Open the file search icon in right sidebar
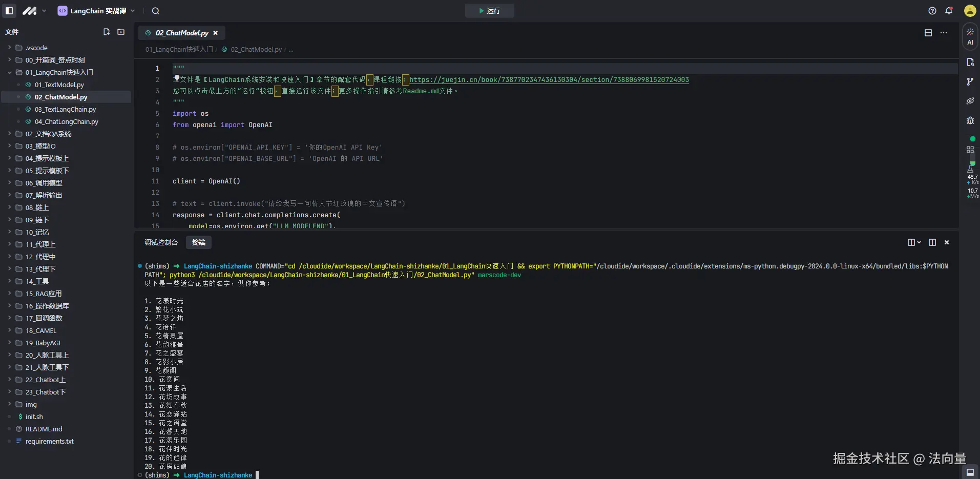The image size is (980, 479). (970, 62)
